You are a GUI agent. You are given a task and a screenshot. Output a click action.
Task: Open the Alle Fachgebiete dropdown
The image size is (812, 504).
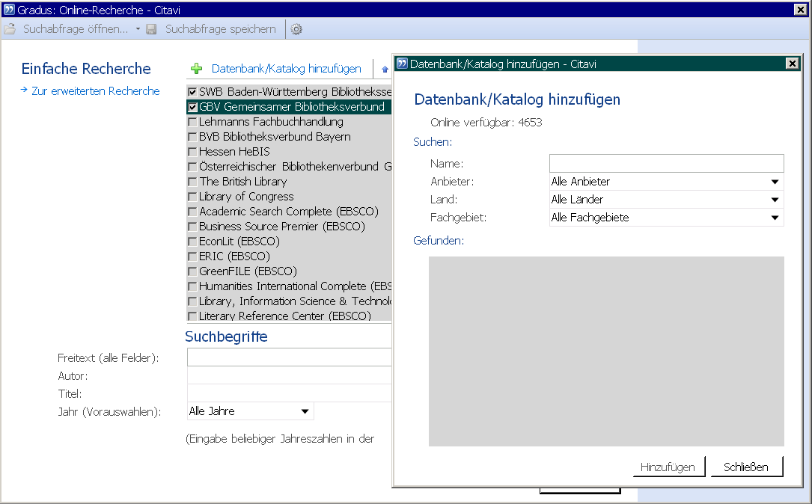(x=666, y=218)
